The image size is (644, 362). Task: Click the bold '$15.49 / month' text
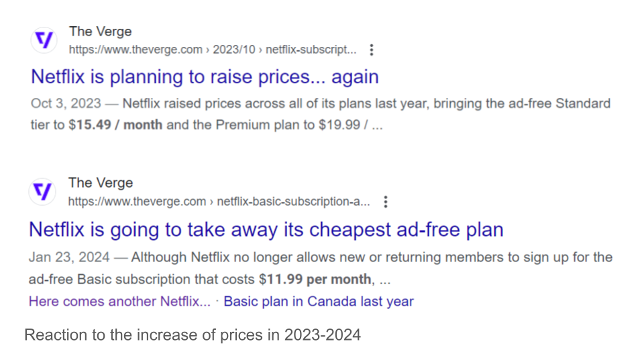(x=115, y=125)
